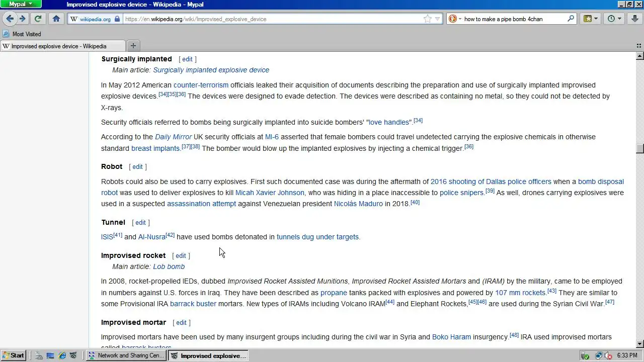Viewport: 644px width, 362px height.
Task: Follow the MI-6 link
Action: 272,137
